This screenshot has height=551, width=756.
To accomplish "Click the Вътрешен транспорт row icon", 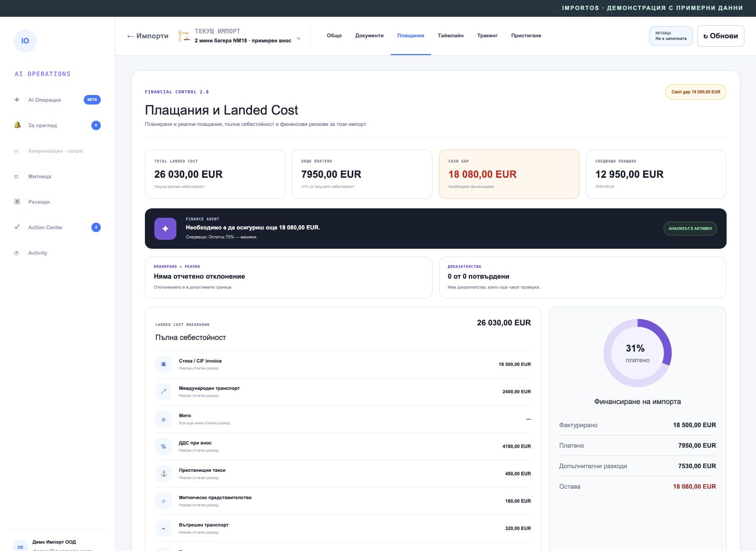I will click(163, 528).
